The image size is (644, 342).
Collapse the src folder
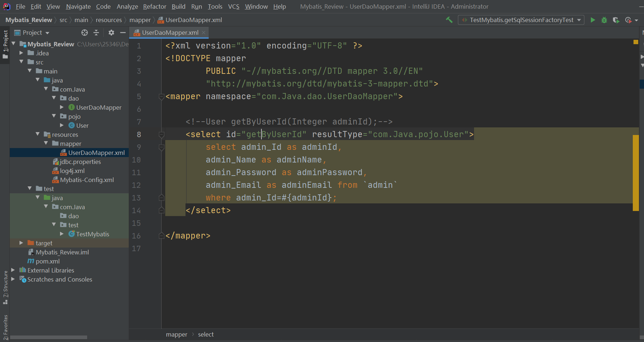coord(21,62)
